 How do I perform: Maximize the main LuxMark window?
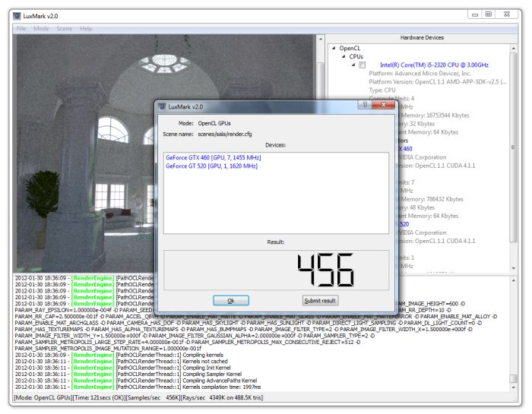coord(489,14)
